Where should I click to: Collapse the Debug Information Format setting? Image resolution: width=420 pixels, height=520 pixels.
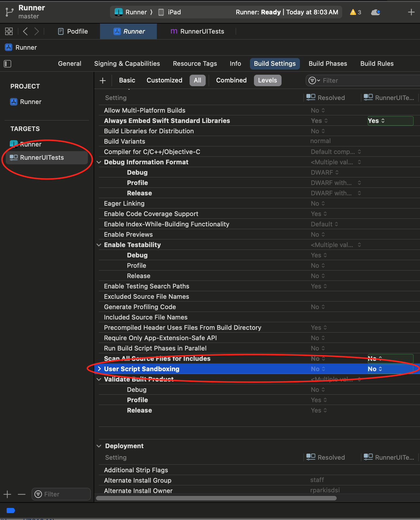click(x=99, y=162)
